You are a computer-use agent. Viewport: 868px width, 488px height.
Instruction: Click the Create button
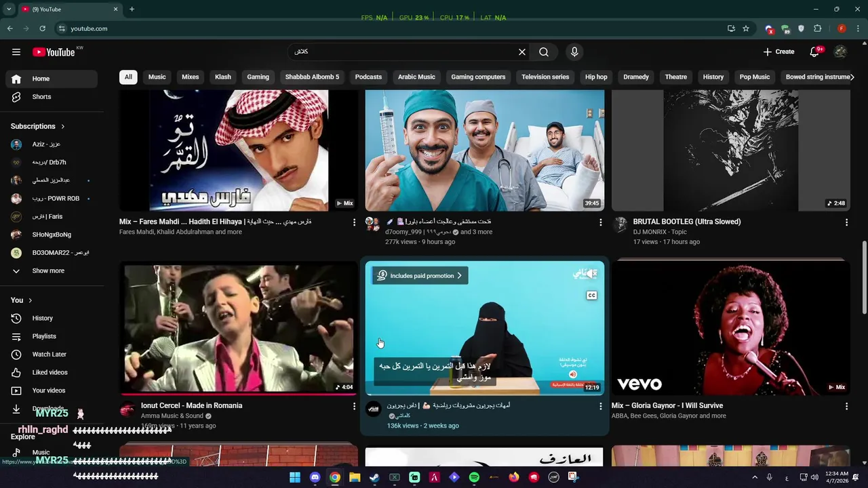[778, 52]
